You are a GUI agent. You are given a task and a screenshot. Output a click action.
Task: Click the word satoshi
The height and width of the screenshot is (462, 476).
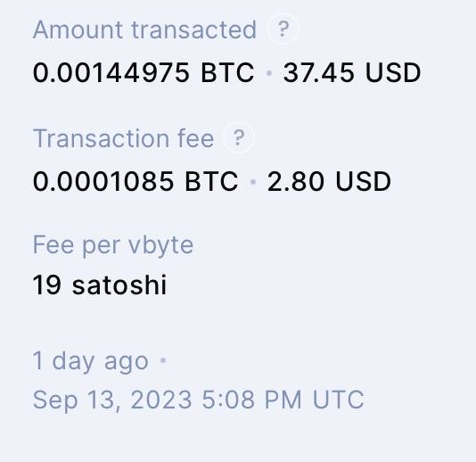[119, 285]
